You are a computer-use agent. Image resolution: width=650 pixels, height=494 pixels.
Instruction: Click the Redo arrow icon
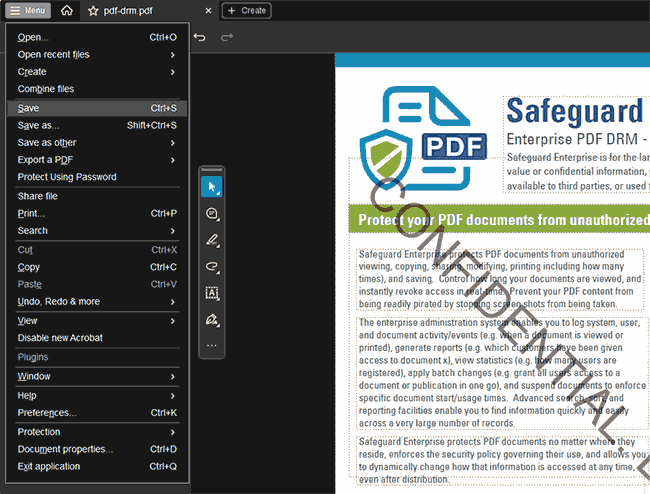(226, 37)
